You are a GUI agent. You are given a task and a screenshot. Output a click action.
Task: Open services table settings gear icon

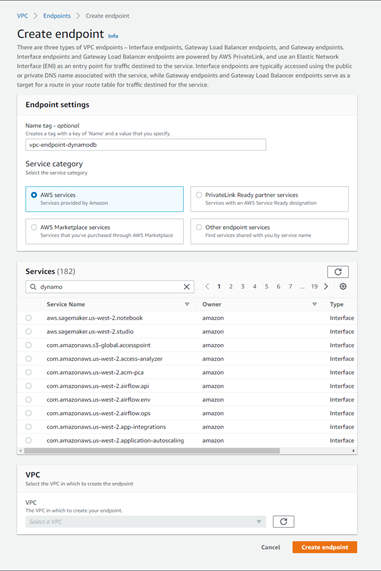coord(343,287)
